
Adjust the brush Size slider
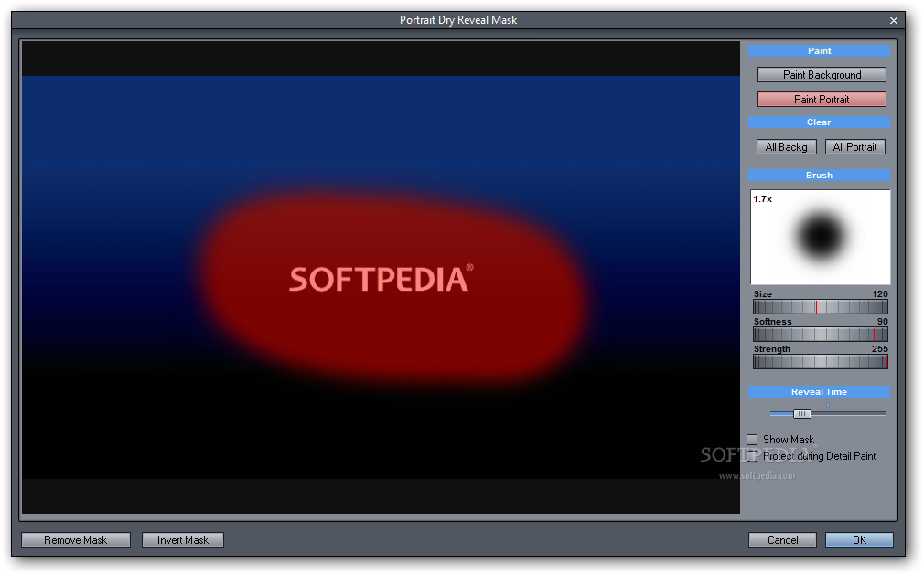click(x=821, y=306)
